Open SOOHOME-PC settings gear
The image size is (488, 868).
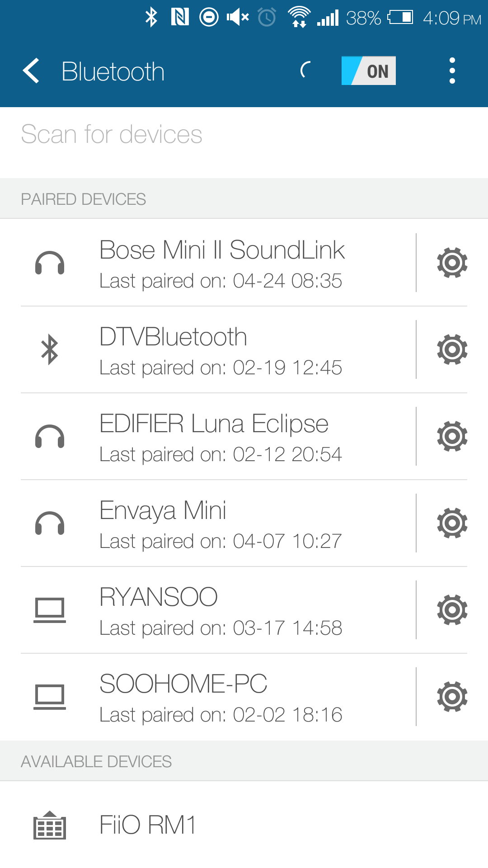tap(452, 697)
